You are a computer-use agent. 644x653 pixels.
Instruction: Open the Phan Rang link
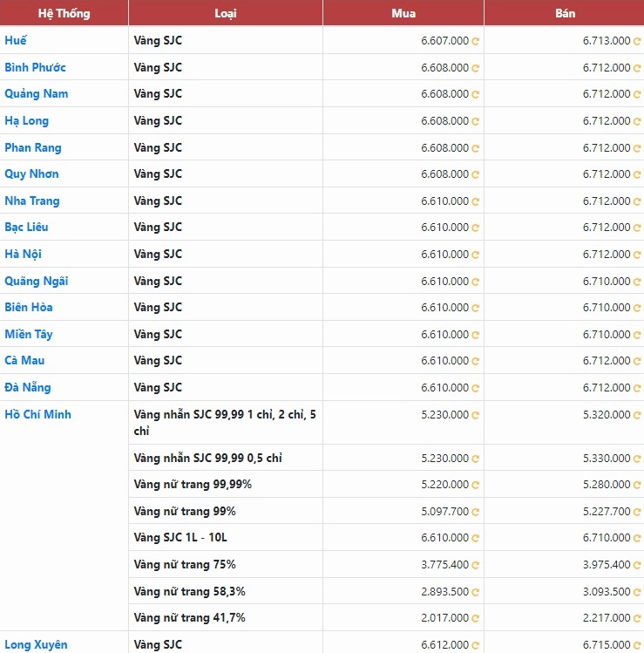pyautogui.click(x=33, y=148)
